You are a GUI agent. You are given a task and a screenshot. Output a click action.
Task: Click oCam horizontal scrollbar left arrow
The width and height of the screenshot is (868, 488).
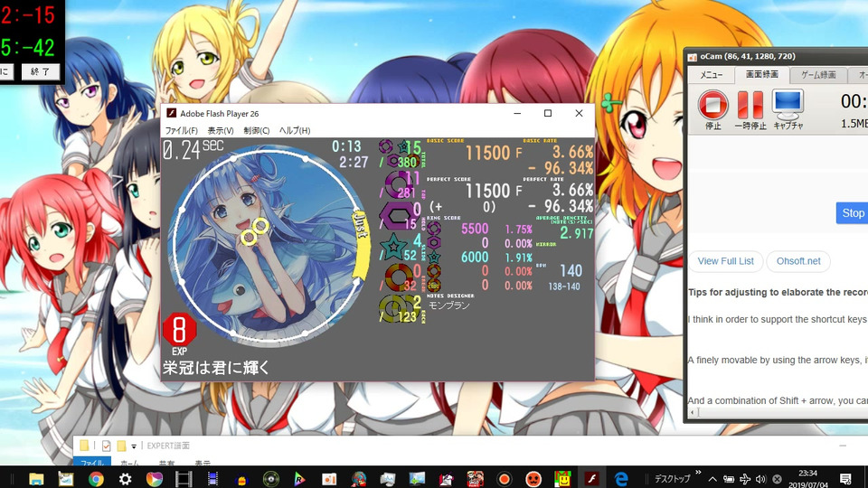click(x=692, y=413)
